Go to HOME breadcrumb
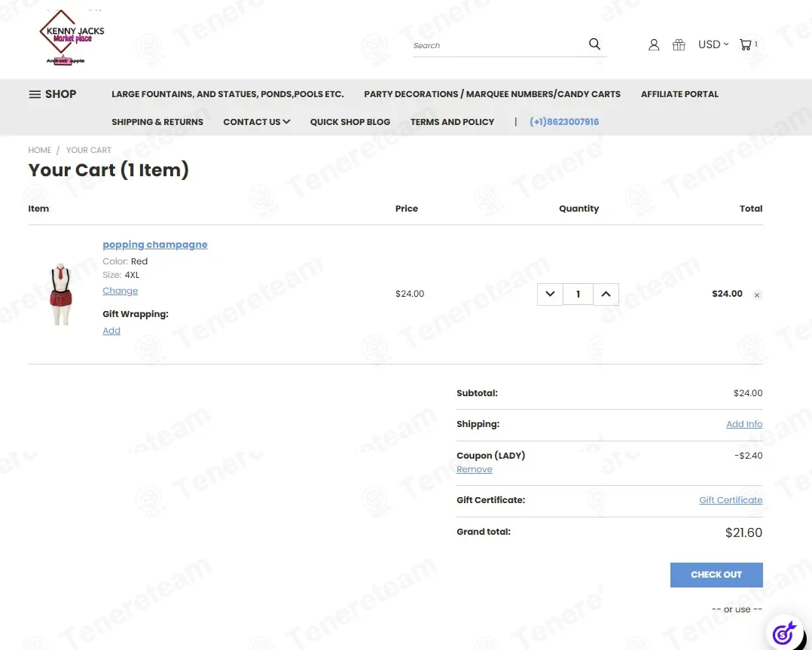 tap(40, 150)
